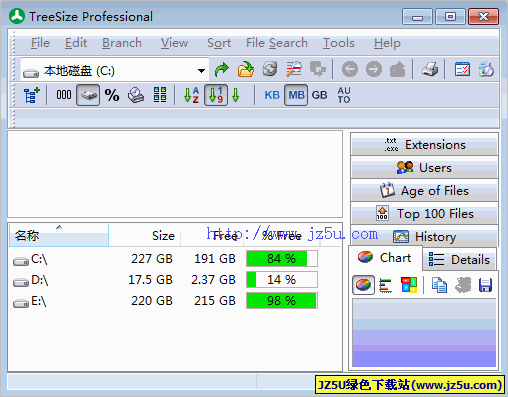508x397 pixels.
Task: Copy the chart to clipboard
Action: point(439,285)
